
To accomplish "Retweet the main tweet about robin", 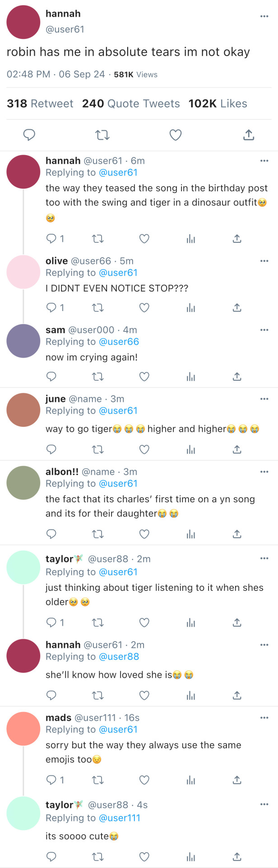I will point(102,135).
